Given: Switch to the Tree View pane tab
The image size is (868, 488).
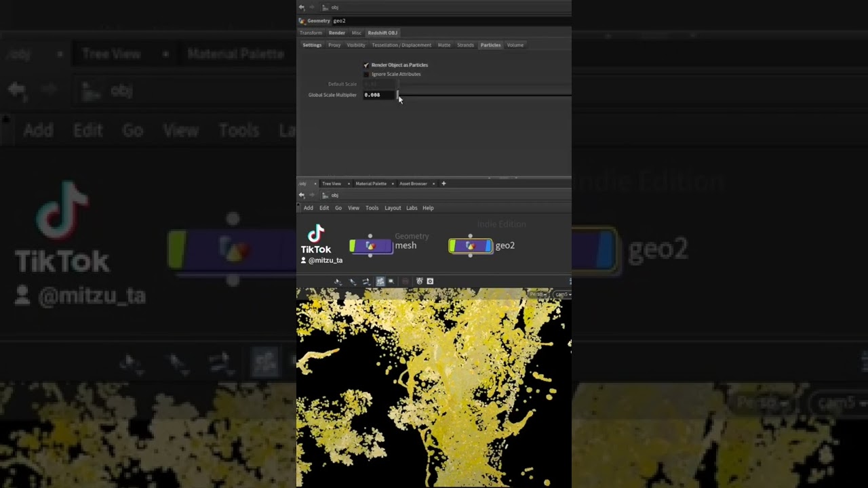Looking at the screenshot, I should (x=332, y=184).
